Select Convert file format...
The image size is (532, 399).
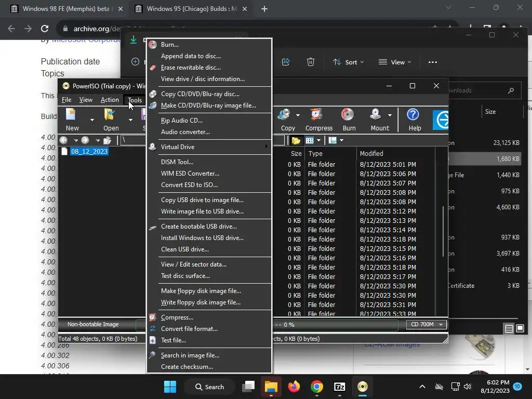[209, 329]
